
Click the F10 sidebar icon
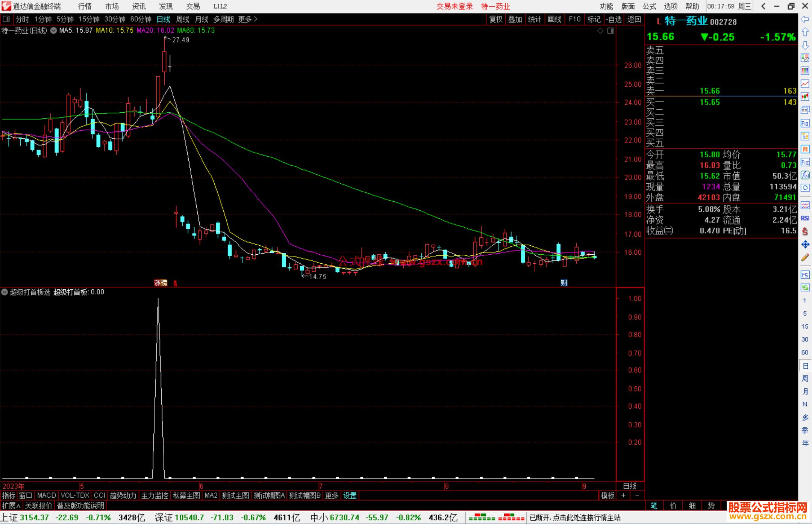805,124
